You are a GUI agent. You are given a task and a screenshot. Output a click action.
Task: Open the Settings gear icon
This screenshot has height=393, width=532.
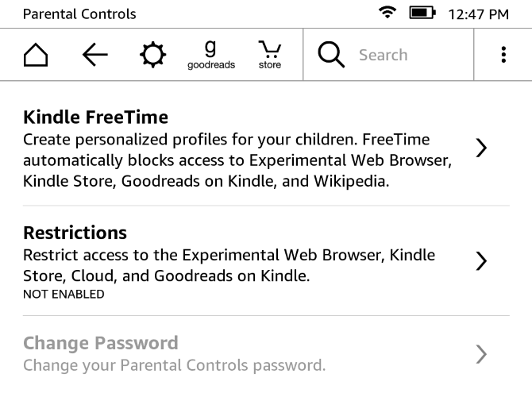(x=152, y=55)
